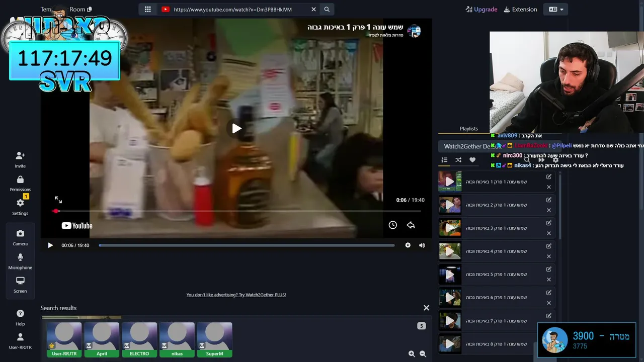Click the YouTube player expand arrows icon
The image size is (644, 362).
[x=58, y=200]
